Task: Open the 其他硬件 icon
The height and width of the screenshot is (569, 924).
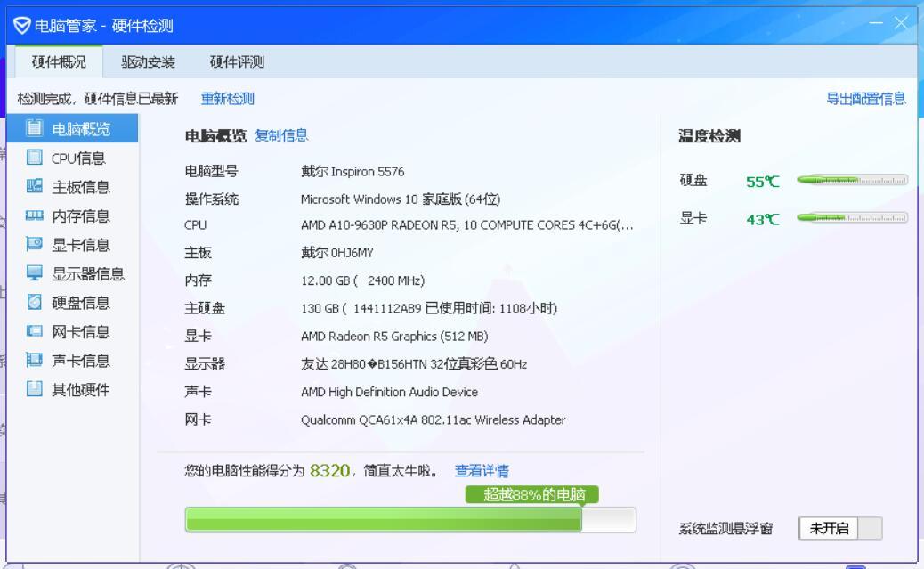Action: pyautogui.click(x=35, y=388)
